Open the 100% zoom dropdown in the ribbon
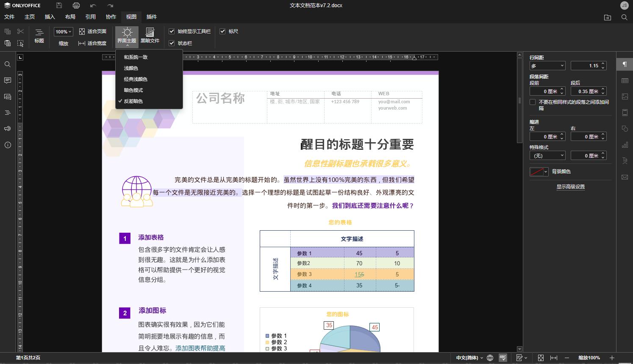The height and width of the screenshot is (364, 633). pos(63,31)
